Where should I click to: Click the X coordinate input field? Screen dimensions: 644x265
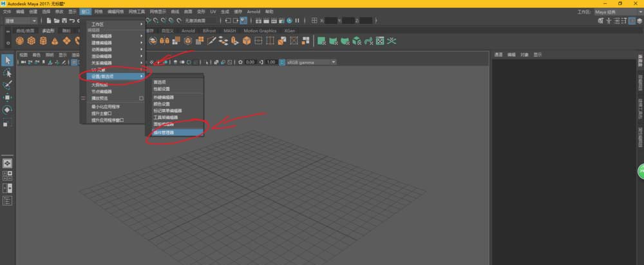(330, 21)
